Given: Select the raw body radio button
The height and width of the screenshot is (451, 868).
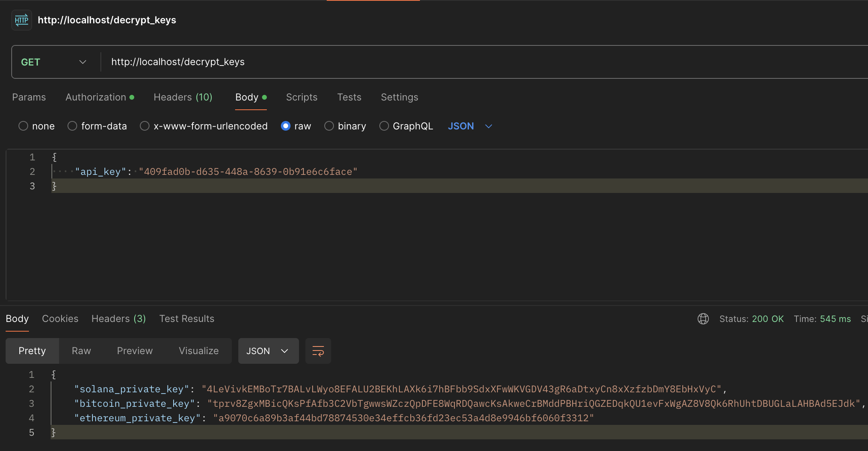Looking at the screenshot, I should pos(286,126).
